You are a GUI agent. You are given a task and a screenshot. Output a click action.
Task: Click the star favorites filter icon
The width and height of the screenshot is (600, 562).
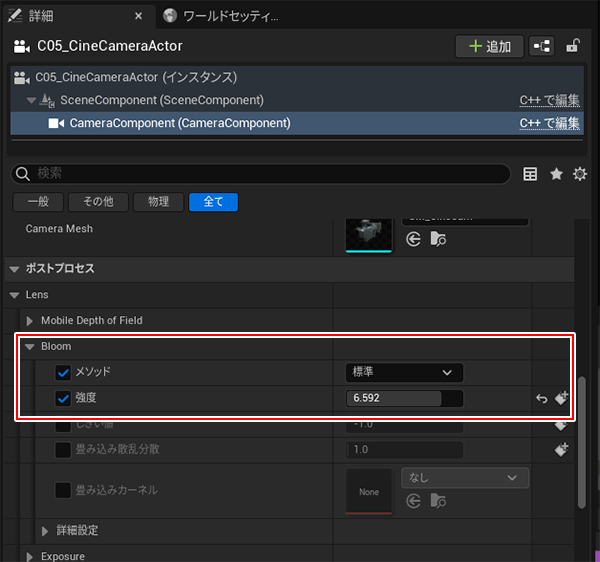[x=556, y=174]
